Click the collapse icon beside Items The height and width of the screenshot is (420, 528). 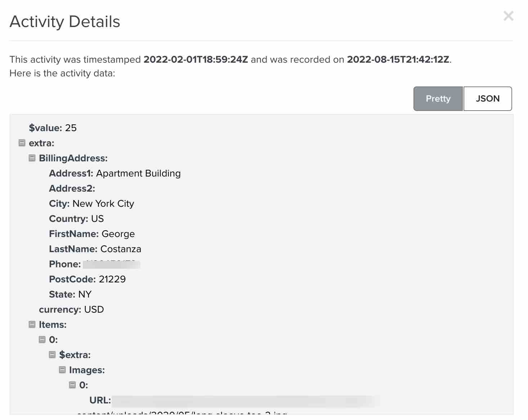pos(31,324)
